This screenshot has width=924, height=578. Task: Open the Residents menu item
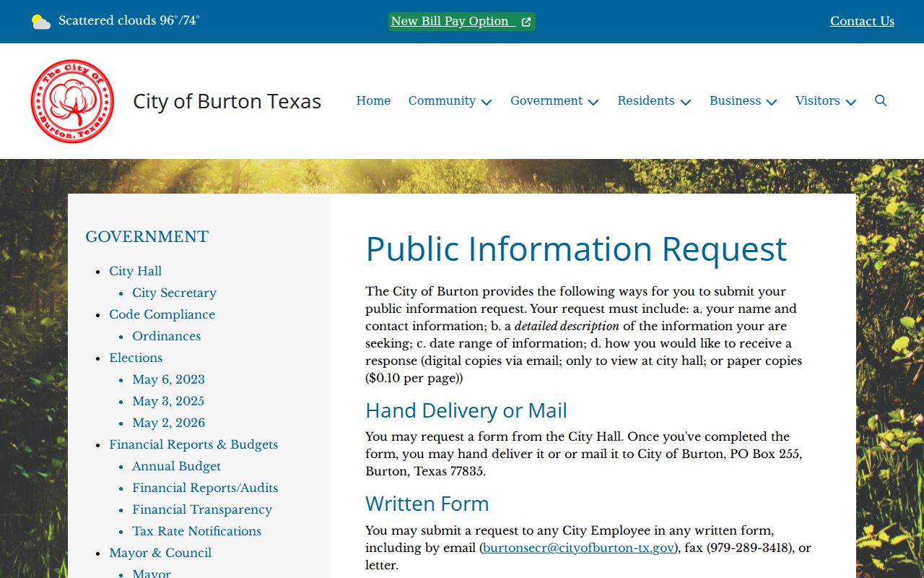(x=646, y=100)
